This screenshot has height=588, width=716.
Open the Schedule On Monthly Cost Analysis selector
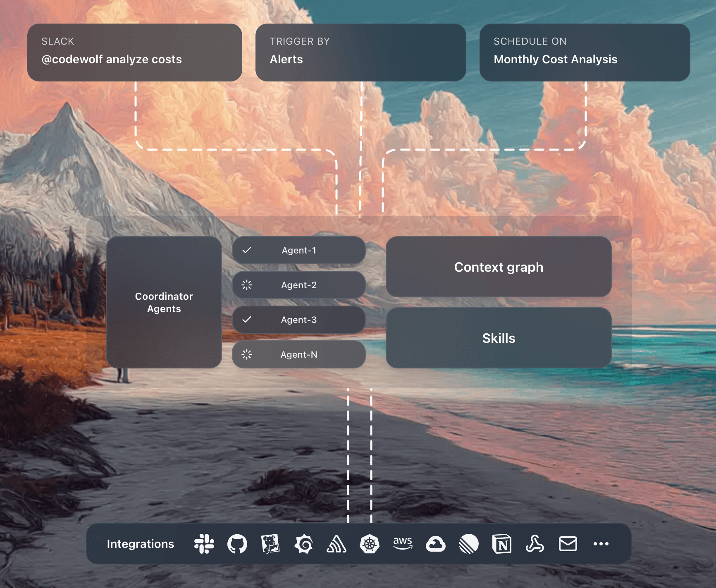point(585,52)
